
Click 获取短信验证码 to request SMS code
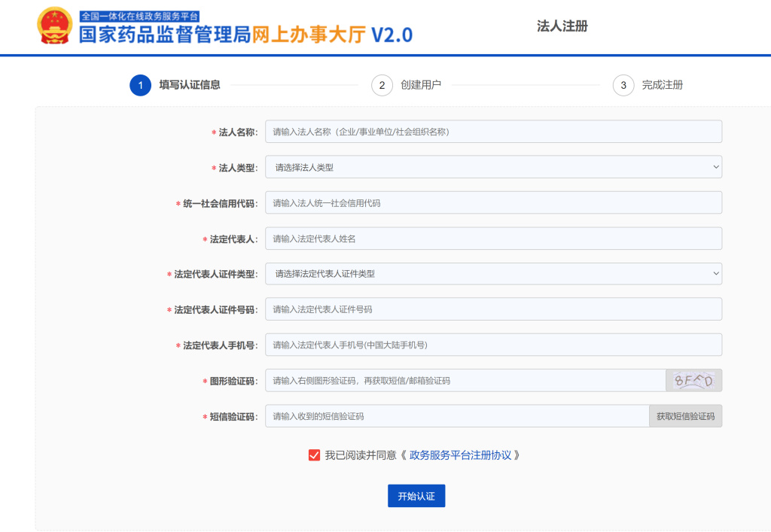(x=685, y=415)
